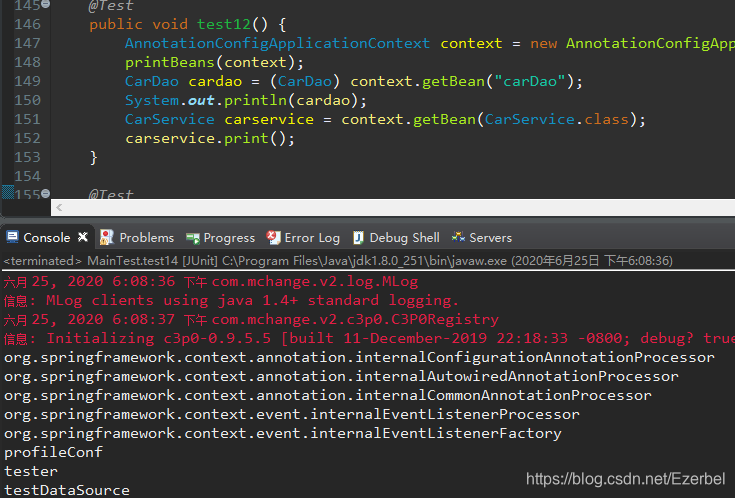Click the test12 method name
The height and width of the screenshot is (498, 735).
pos(224,24)
